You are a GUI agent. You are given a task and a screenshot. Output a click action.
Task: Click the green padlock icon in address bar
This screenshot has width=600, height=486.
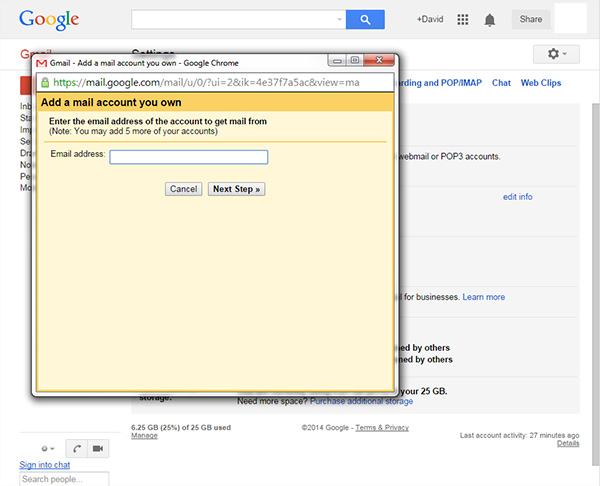[x=45, y=82]
